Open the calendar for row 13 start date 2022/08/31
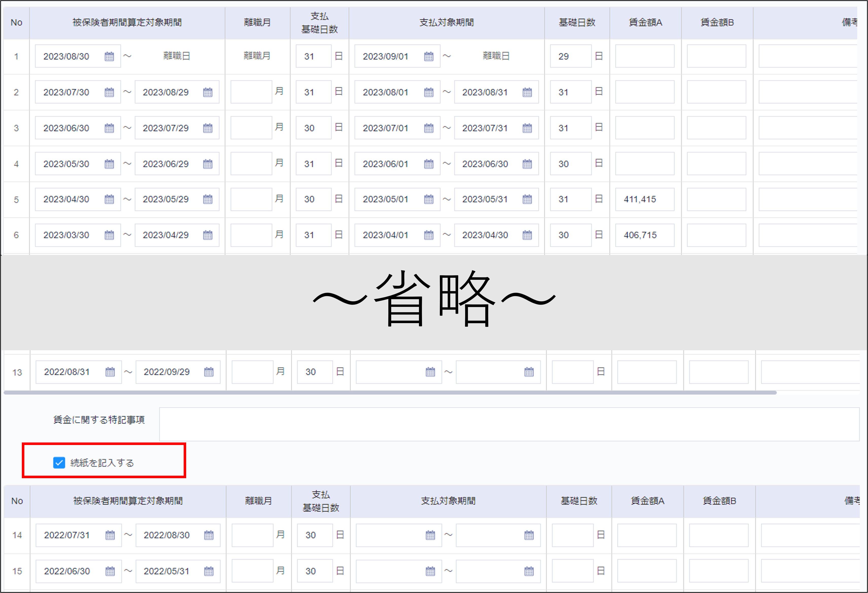 pos(110,372)
